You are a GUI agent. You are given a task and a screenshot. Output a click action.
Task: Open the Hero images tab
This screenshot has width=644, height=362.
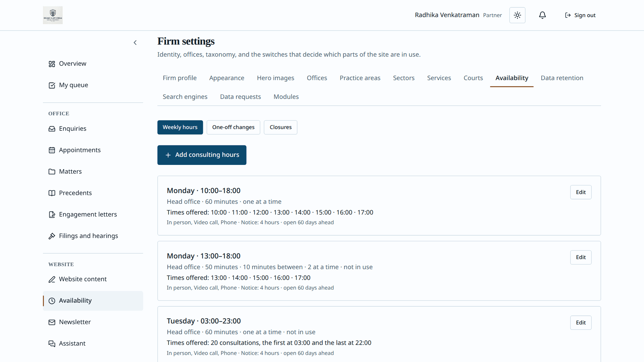coord(275,78)
